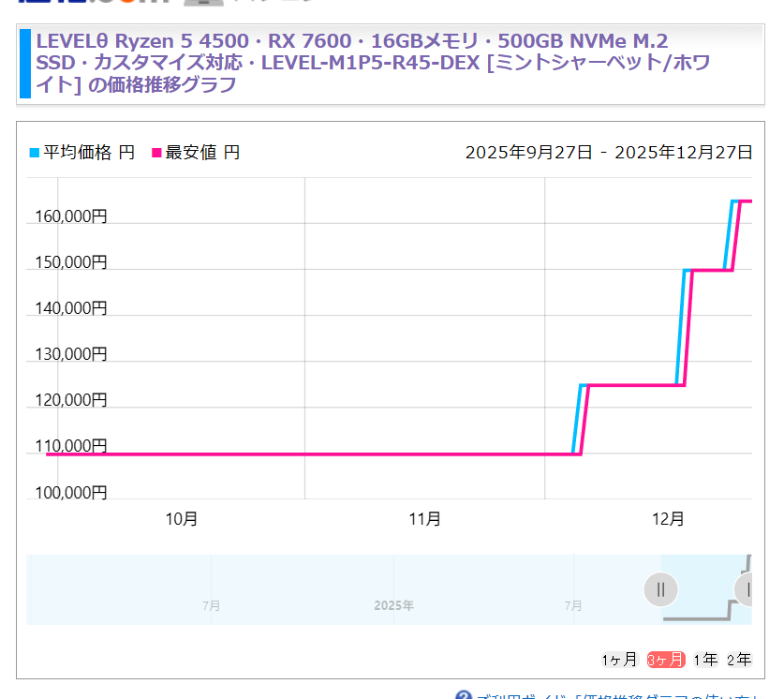This screenshot has height=699, width=784.
Task: Switch graph period to 1ヶ月
Action: click(x=619, y=659)
